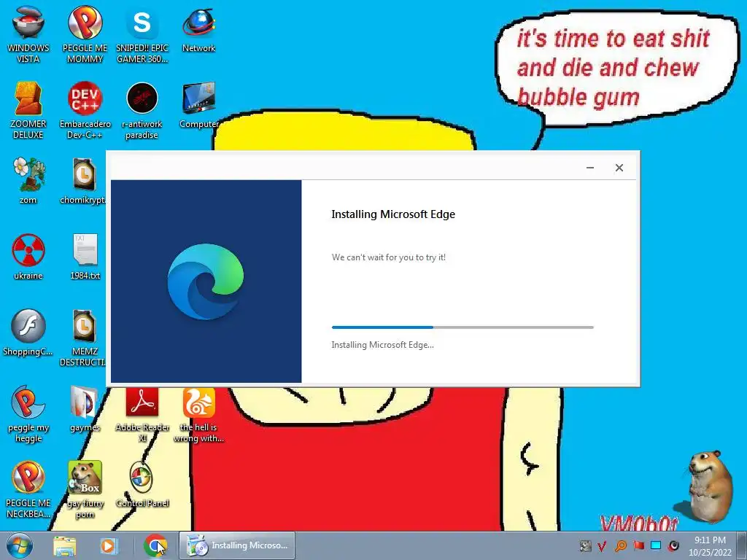Click the orange magnifier tray icon
747x560 pixels.
(x=620, y=545)
